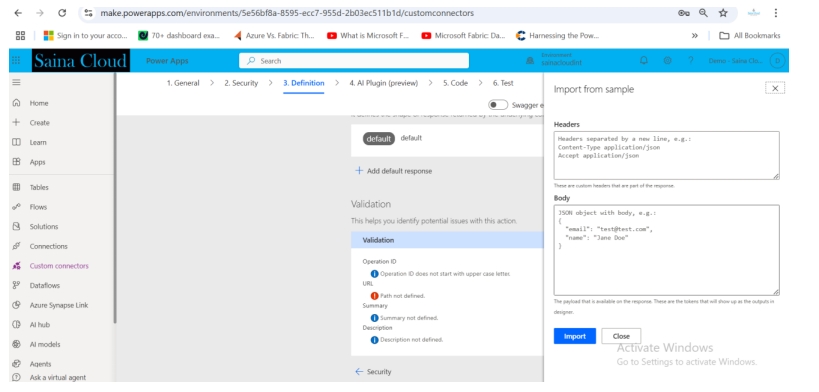Select step 6. Test
The height and width of the screenshot is (392, 819).
coord(503,83)
